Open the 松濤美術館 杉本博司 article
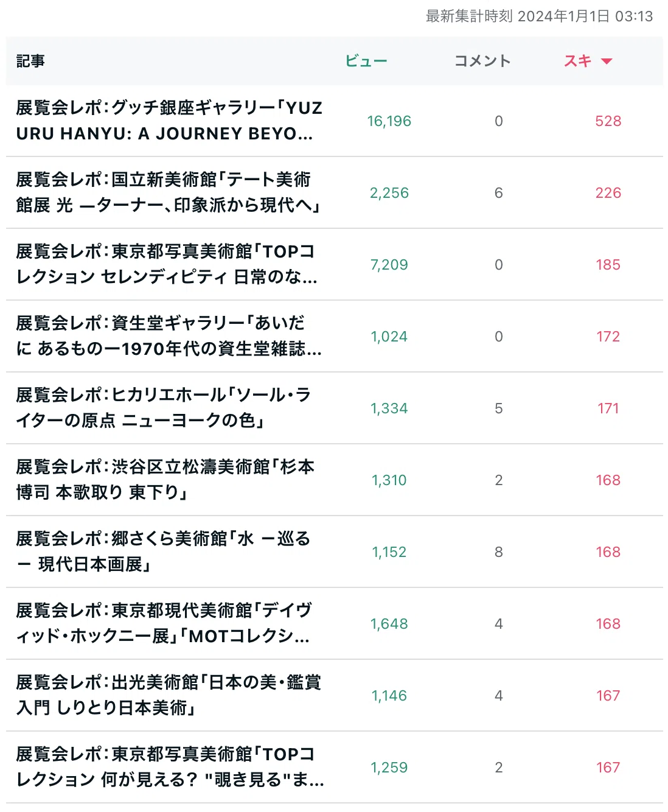Viewport: 668px width, 812px height. tap(165, 480)
